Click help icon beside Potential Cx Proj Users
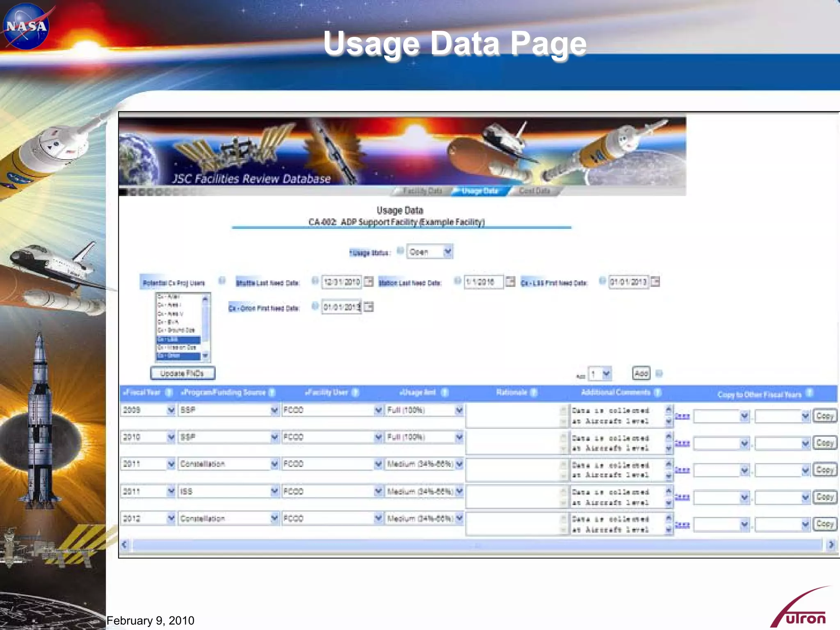Screen dimensions: 840x630 [222, 281]
